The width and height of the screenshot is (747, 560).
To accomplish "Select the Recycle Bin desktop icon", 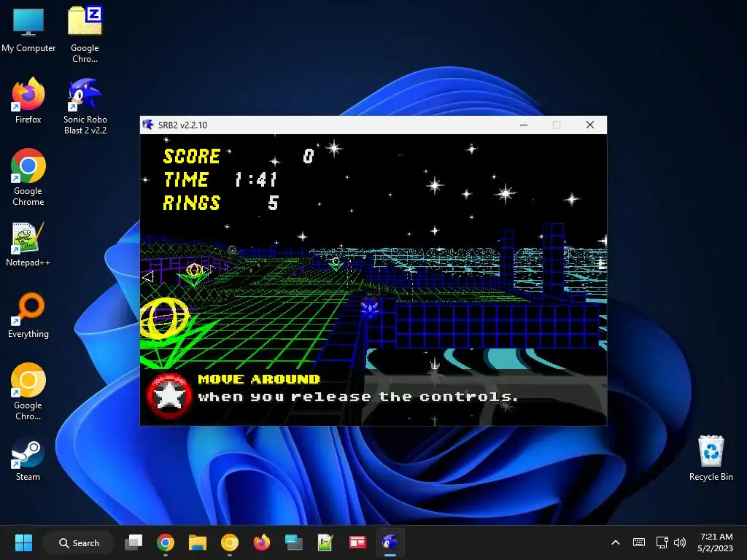I will (x=711, y=459).
